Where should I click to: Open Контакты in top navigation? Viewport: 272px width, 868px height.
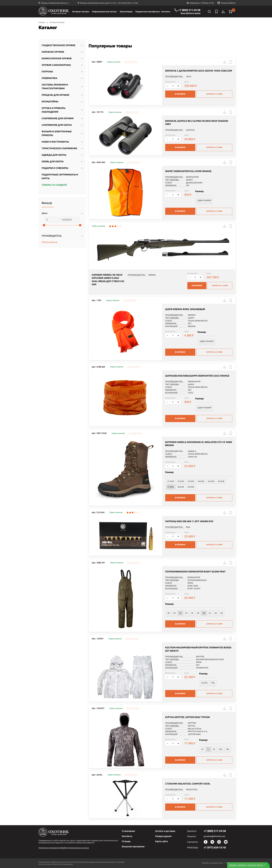pyautogui.click(x=165, y=11)
